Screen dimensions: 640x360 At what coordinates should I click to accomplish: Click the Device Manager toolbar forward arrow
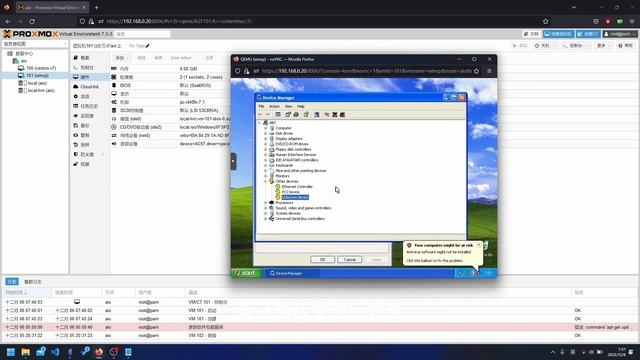268,115
